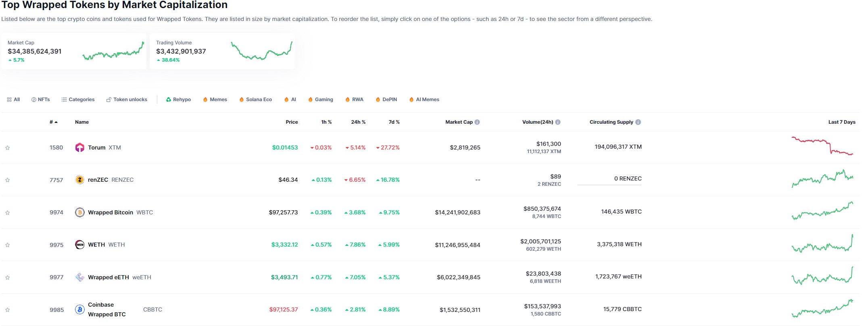Sort the table by rank number column

coord(53,122)
